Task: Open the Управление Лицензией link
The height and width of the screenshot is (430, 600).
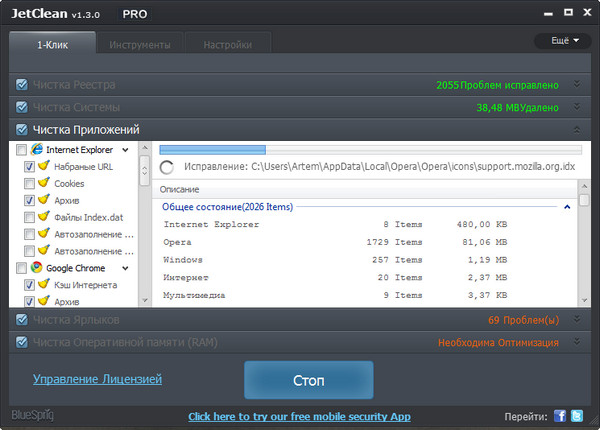Action: pyautogui.click(x=97, y=379)
